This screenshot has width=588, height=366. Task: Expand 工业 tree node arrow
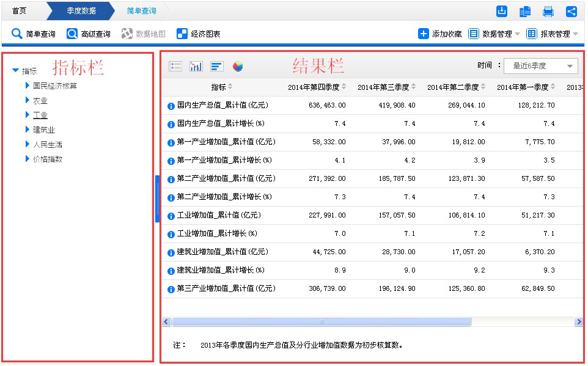pos(27,115)
